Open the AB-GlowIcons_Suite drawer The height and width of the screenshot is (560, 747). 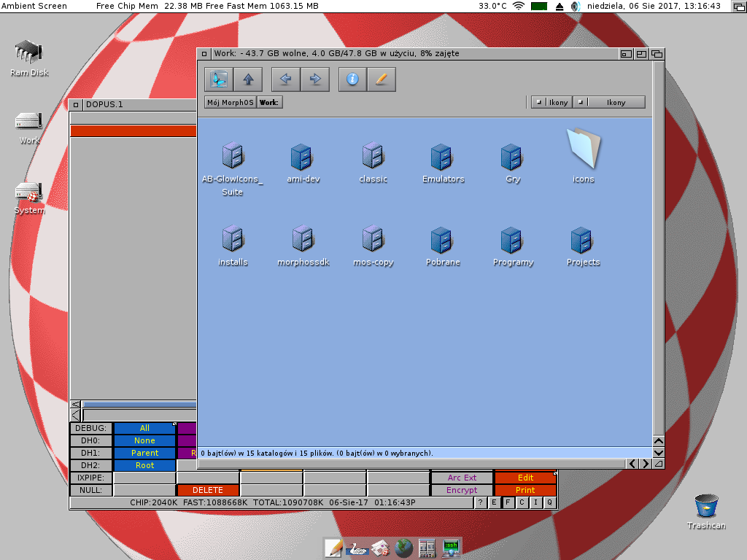pos(233,169)
